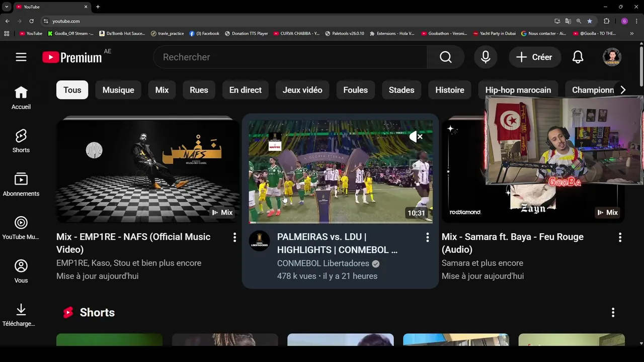Viewport: 644px width, 362px height.
Task: Open options for Samara Feu Rouge mix
Action: [620, 237]
